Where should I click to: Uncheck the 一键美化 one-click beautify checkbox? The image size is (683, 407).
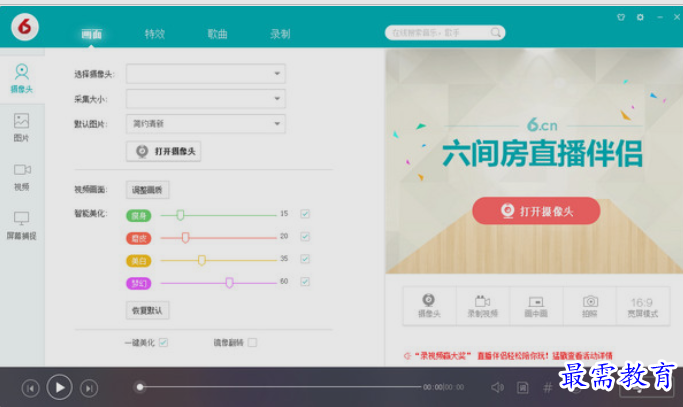[x=163, y=343]
